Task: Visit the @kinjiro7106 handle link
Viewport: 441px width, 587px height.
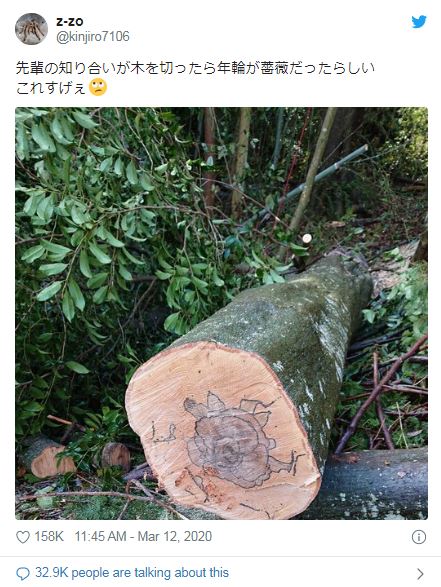Action: click(x=93, y=37)
